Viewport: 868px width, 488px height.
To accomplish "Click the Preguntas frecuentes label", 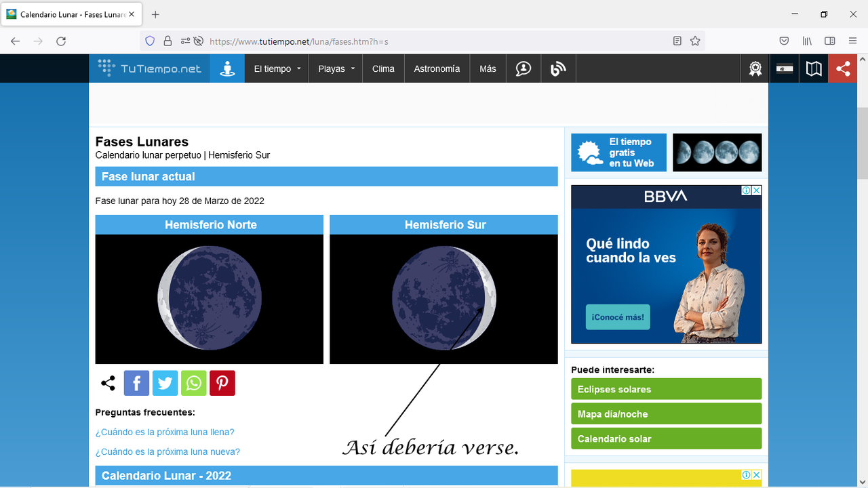I will 145,412.
